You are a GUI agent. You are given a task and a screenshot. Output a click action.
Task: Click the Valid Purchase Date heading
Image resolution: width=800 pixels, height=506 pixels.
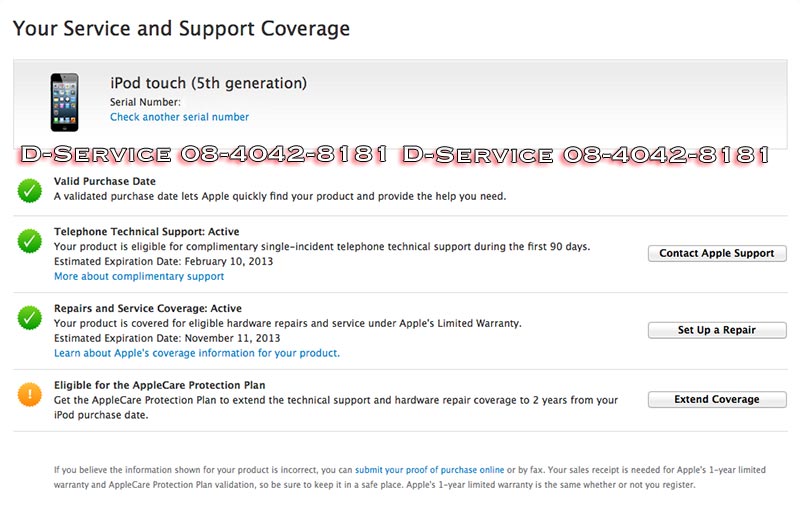click(x=105, y=182)
